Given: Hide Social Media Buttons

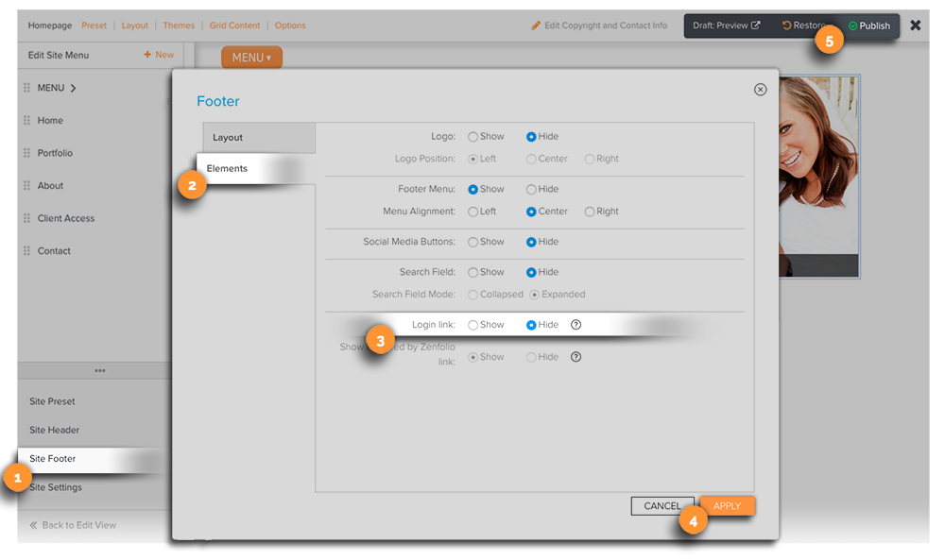Looking at the screenshot, I should [x=531, y=242].
